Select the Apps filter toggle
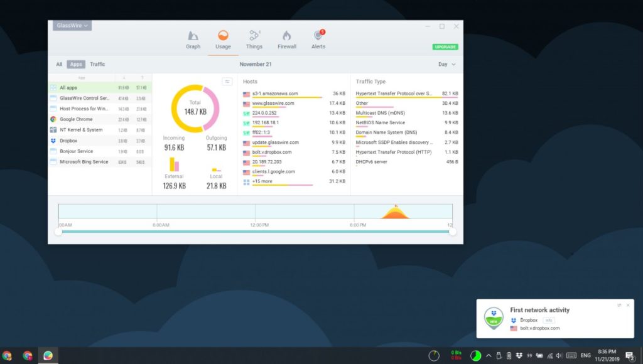This screenshot has height=364, width=643. [75, 64]
